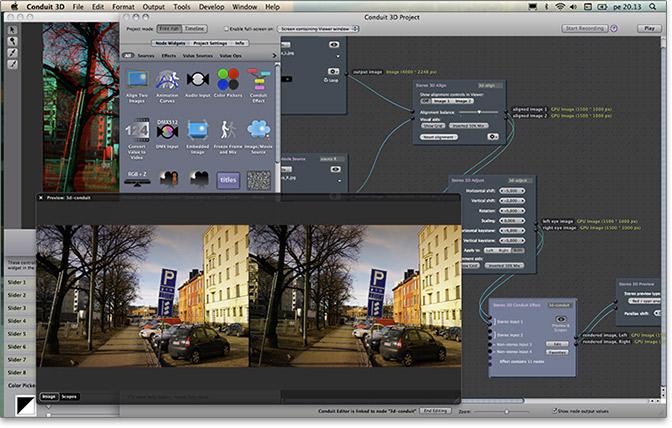Click the volume icon in the menu bar

tap(573, 6)
